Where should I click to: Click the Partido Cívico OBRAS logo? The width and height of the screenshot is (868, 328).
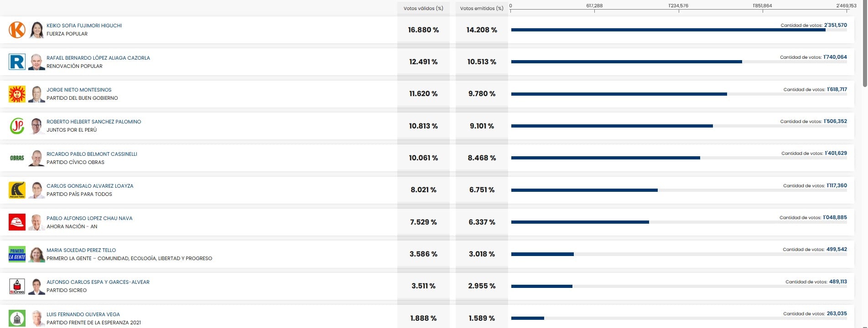[x=17, y=158]
